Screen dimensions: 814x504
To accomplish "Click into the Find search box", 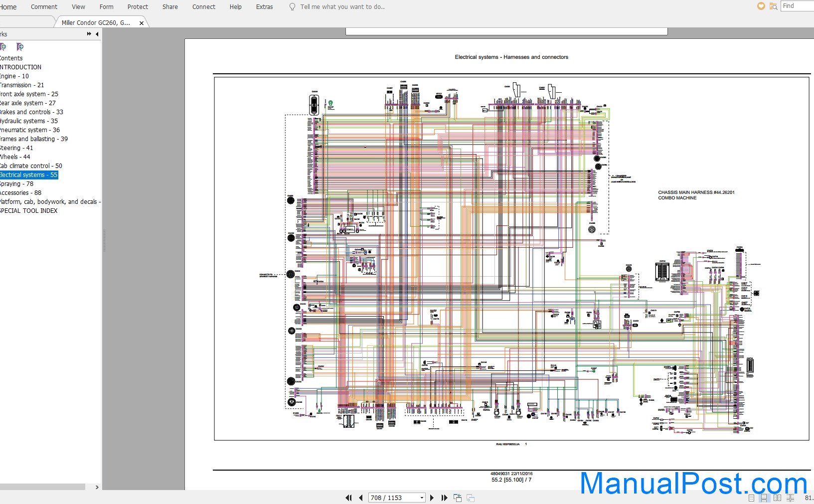I will pos(798,6).
